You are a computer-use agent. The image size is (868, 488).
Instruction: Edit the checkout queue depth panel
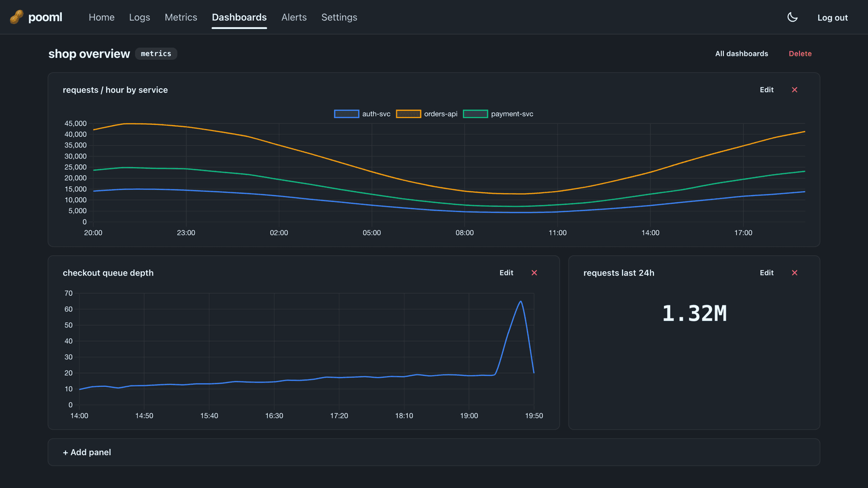pos(506,273)
